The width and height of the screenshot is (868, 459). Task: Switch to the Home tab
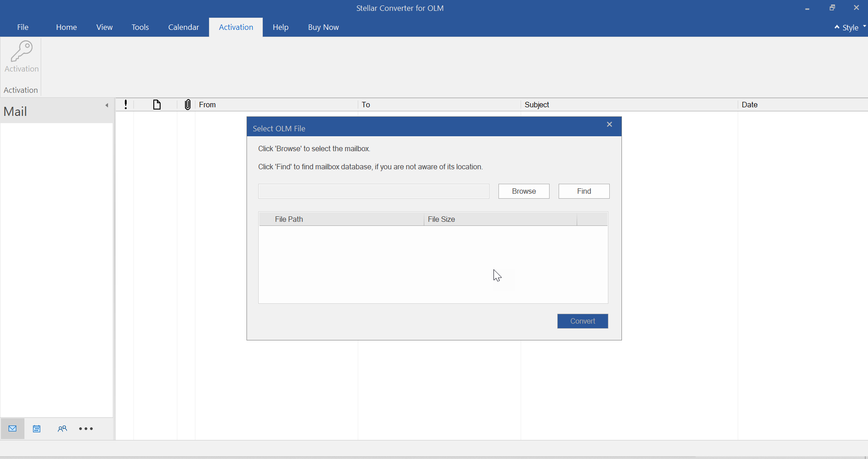66,27
